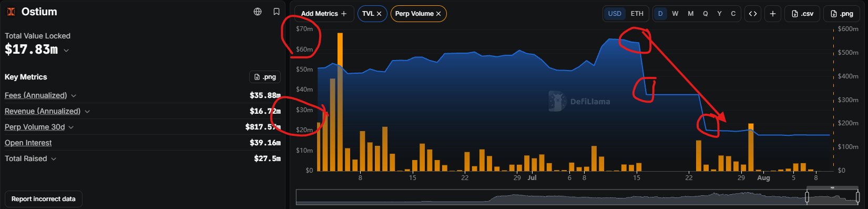
Task: Expand Total Raised details
Action: coord(54,159)
